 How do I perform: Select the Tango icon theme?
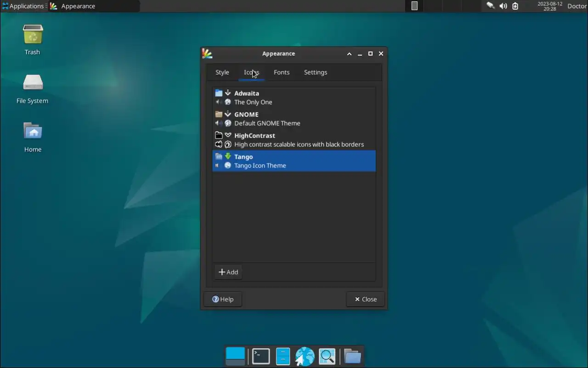click(x=294, y=161)
